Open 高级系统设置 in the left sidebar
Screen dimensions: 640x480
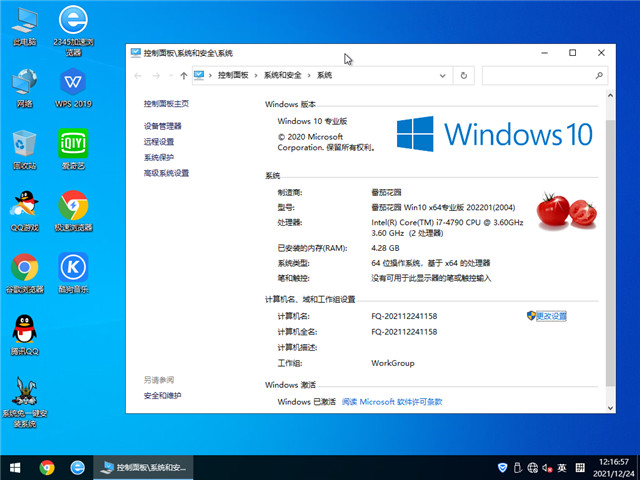(x=166, y=173)
